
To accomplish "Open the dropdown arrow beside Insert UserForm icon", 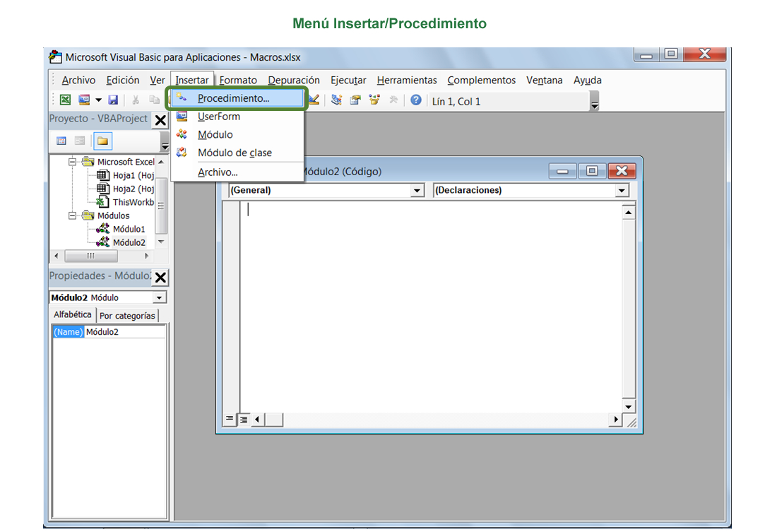I will click(99, 100).
